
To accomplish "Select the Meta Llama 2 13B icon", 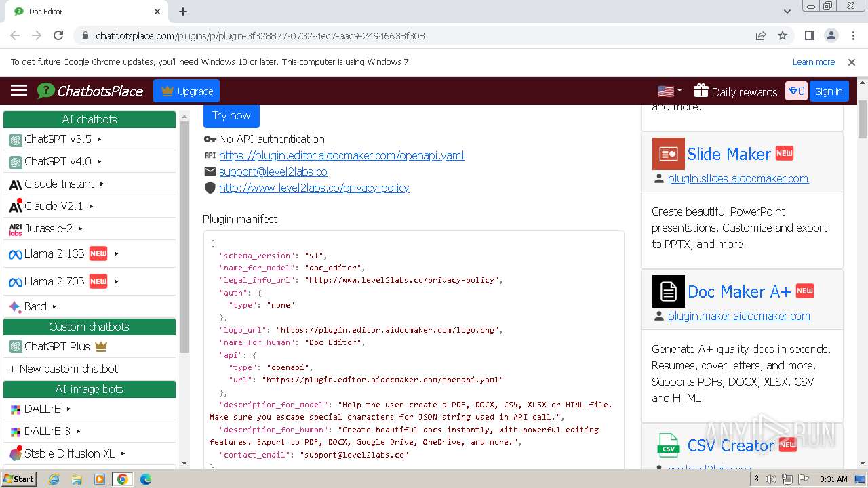I will coord(16,254).
